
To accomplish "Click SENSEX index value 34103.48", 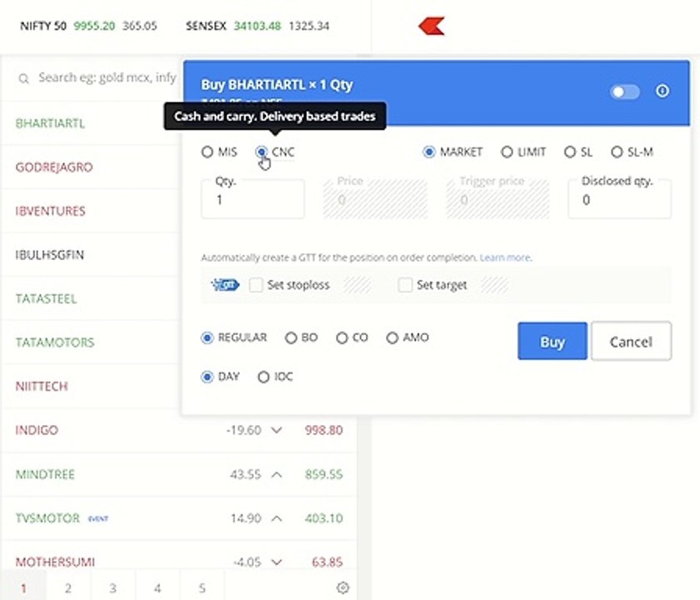I will pos(257,26).
